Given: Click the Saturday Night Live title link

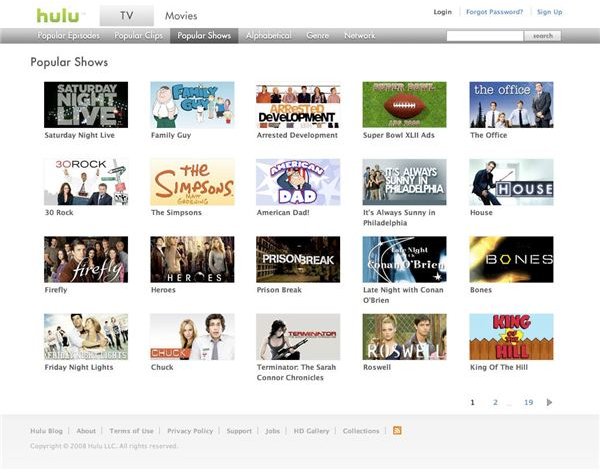Looking at the screenshot, I should [80, 135].
